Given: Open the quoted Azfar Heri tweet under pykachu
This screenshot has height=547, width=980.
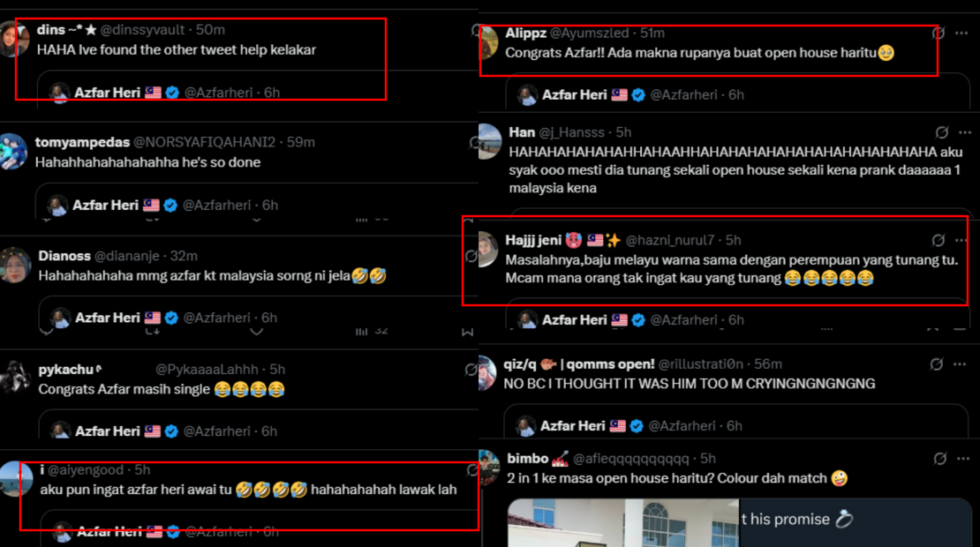Looking at the screenshot, I should click(259, 429).
